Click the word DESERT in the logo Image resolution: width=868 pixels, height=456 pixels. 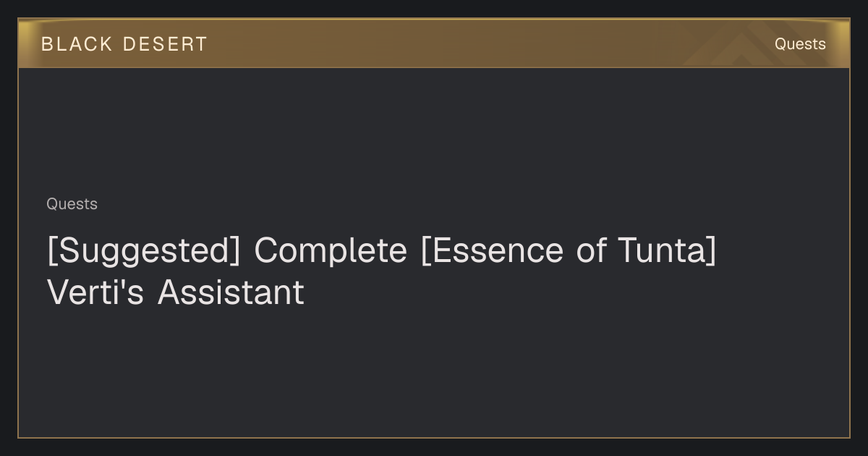pyautogui.click(x=165, y=44)
